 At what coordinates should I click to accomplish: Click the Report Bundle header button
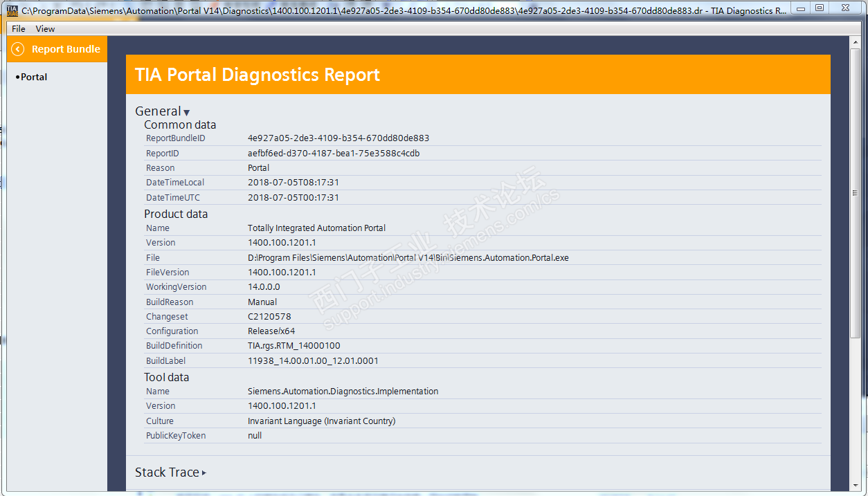[57, 49]
